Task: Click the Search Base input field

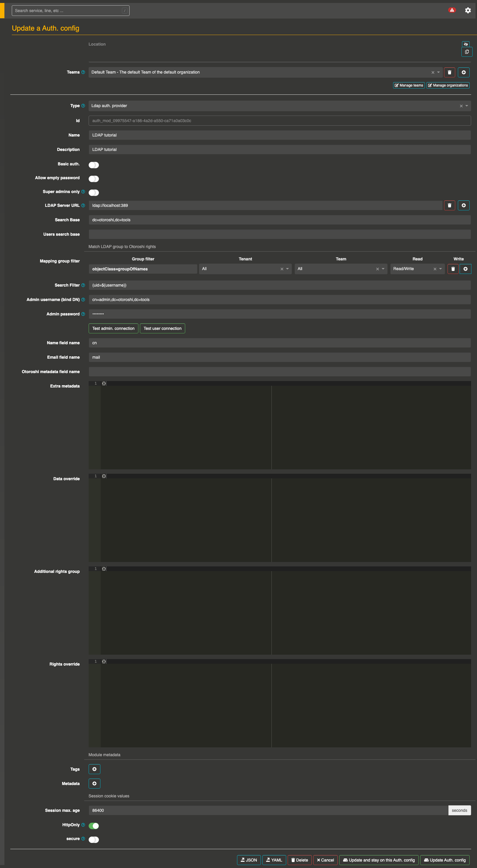Action: click(x=279, y=220)
